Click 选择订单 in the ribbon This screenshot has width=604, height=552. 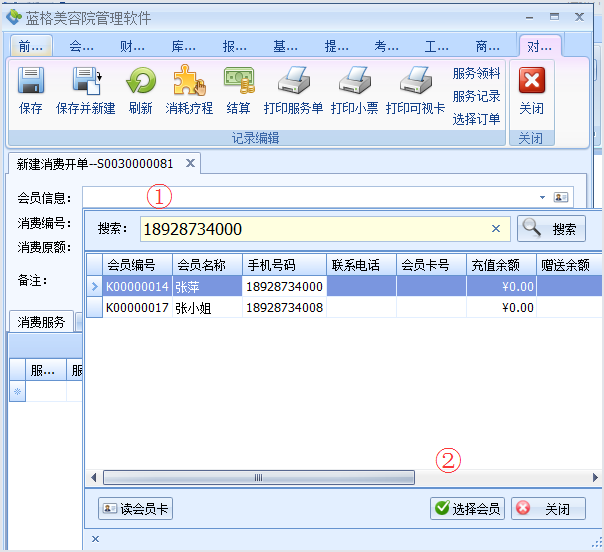(x=476, y=119)
